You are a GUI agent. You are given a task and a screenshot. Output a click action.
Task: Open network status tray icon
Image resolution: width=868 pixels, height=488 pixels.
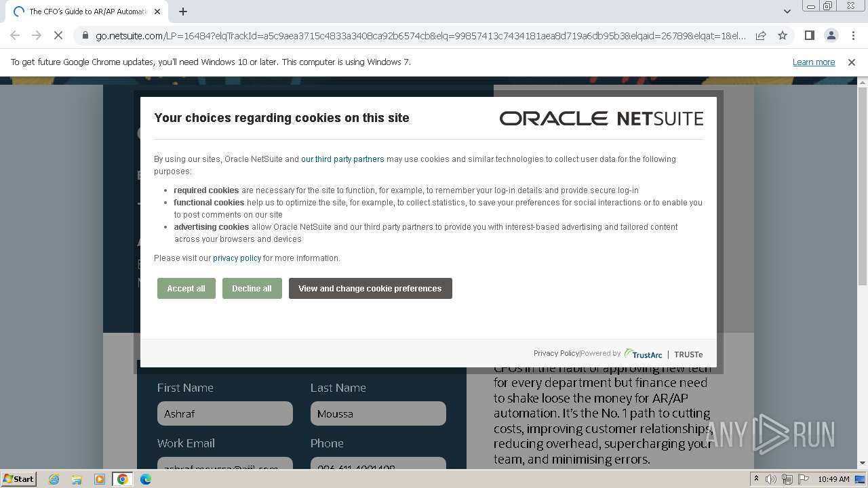pyautogui.click(x=787, y=479)
